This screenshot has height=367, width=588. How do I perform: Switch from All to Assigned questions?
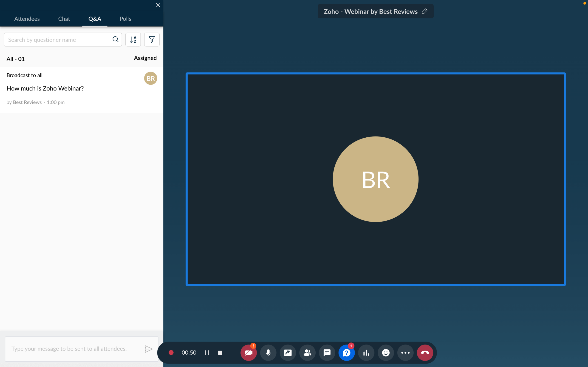pos(145,58)
